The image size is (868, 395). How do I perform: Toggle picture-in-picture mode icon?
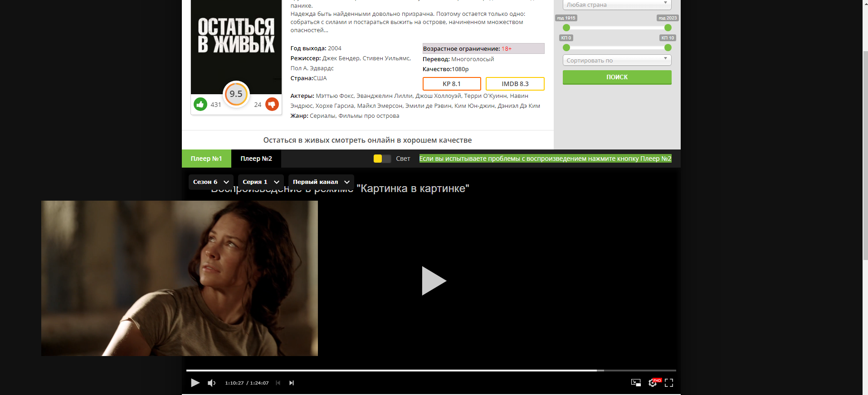[x=636, y=383]
